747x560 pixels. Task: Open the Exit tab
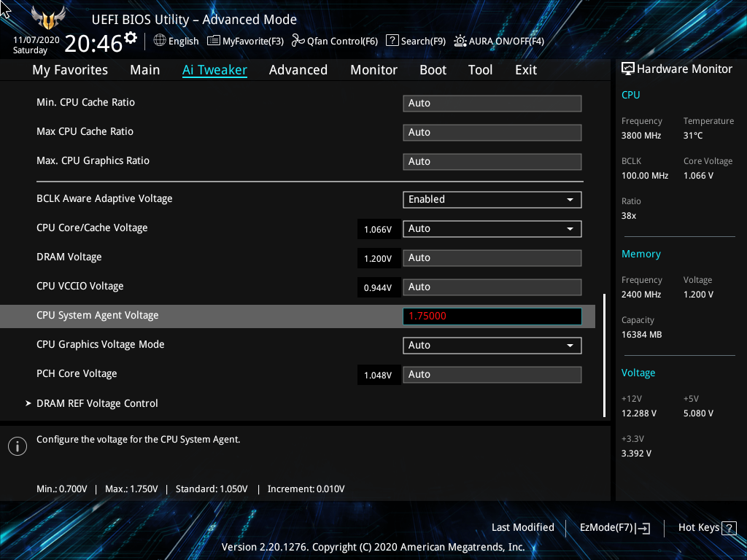(x=526, y=70)
